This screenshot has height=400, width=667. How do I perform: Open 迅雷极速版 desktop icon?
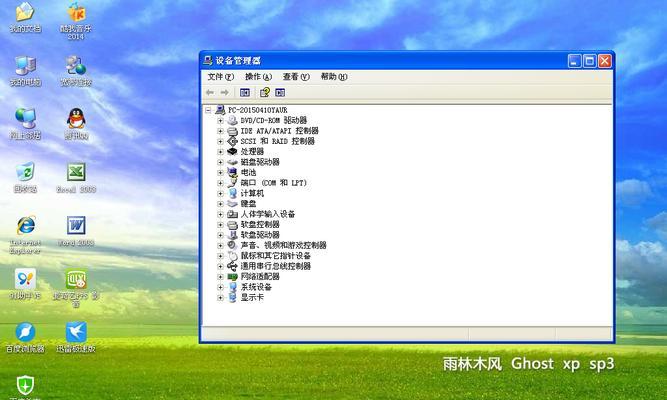[x=76, y=338]
